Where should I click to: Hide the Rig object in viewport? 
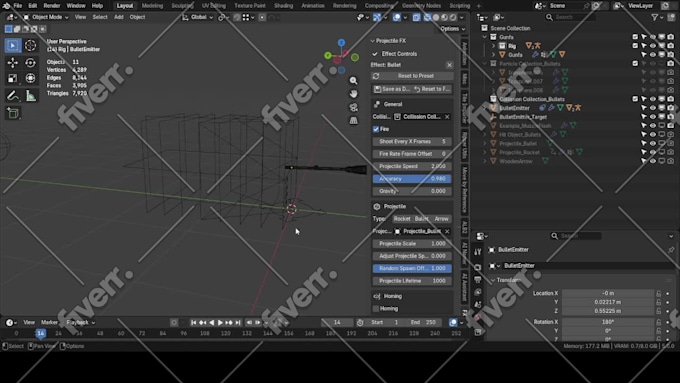pyautogui.click(x=653, y=46)
